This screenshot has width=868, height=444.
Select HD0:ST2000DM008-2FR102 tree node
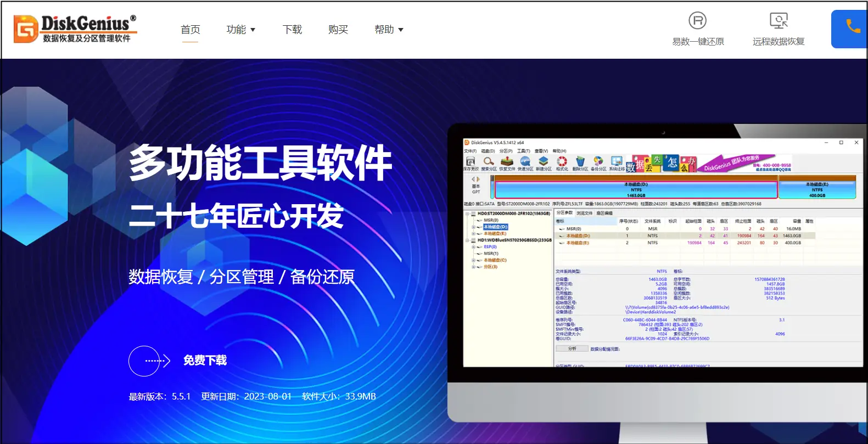514,213
